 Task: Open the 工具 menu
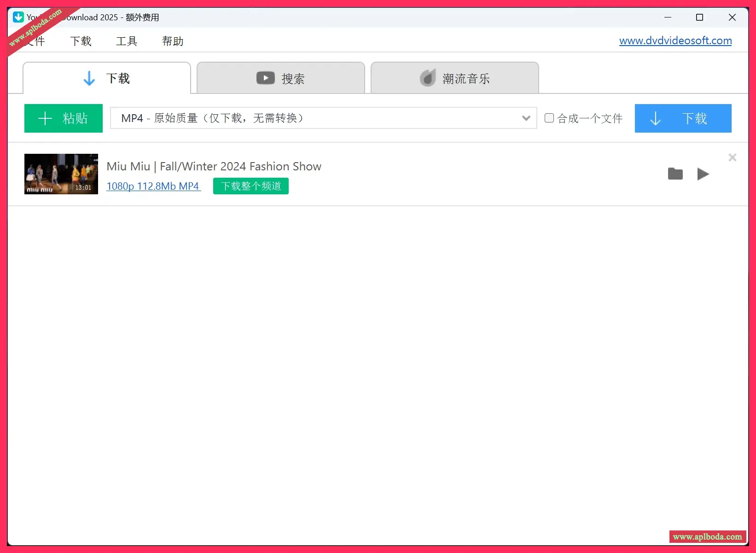(127, 41)
